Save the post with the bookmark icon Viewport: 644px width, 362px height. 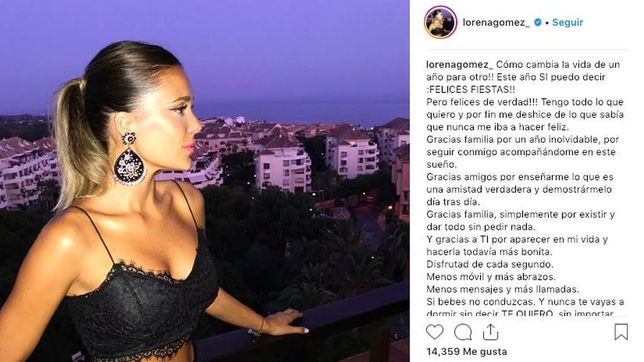pos(621,332)
